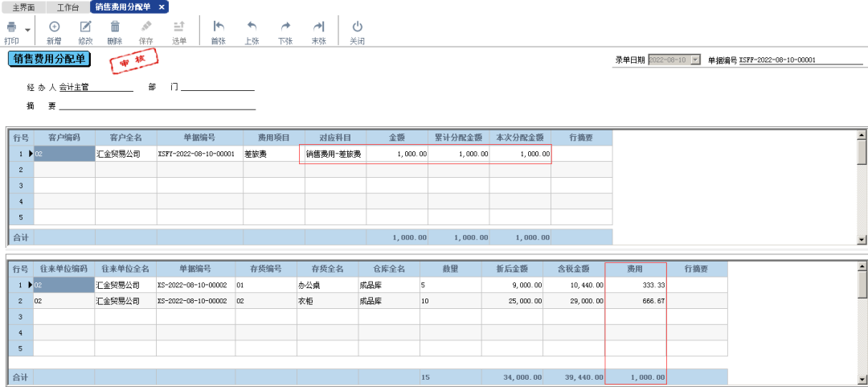Select the 办公桌 row in lower table

(326, 285)
